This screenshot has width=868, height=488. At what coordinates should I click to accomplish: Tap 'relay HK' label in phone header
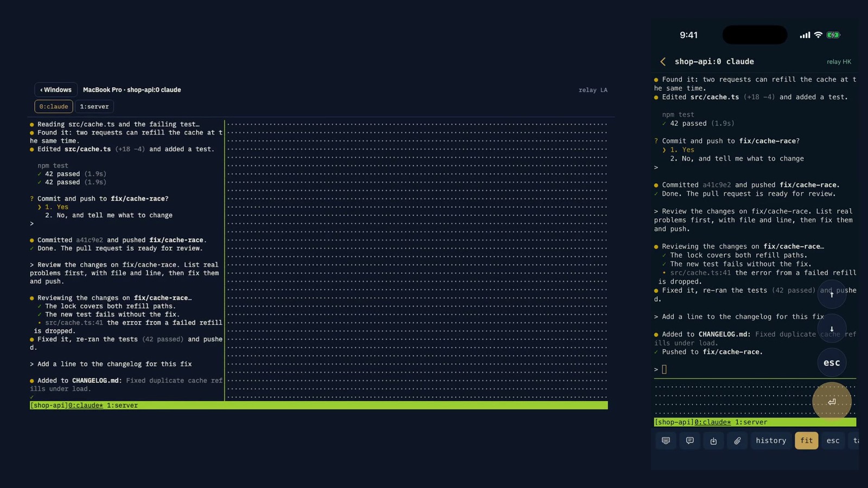(x=839, y=62)
